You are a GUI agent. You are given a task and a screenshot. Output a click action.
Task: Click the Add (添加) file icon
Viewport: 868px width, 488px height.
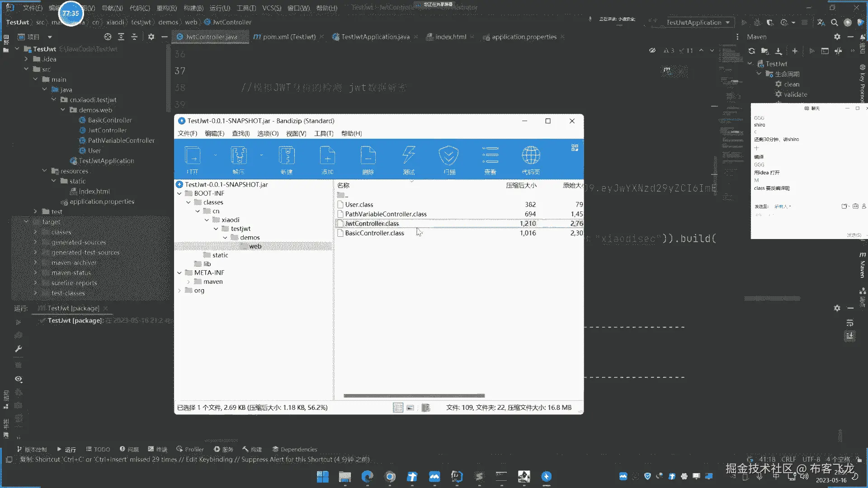click(x=327, y=156)
